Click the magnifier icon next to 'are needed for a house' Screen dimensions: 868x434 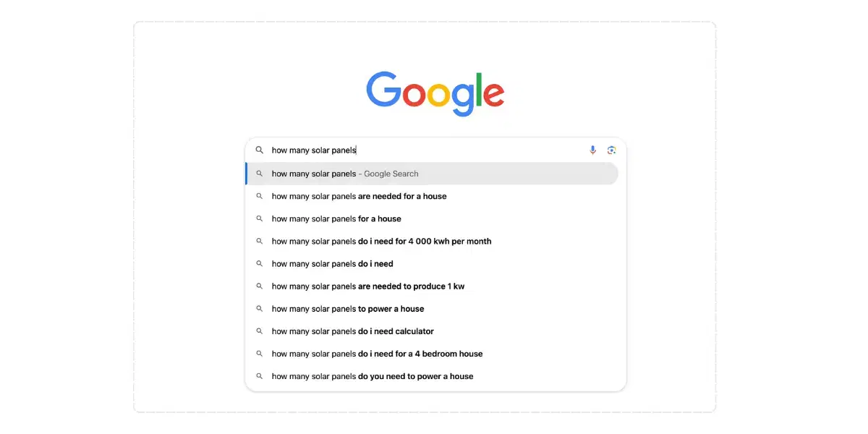point(260,196)
